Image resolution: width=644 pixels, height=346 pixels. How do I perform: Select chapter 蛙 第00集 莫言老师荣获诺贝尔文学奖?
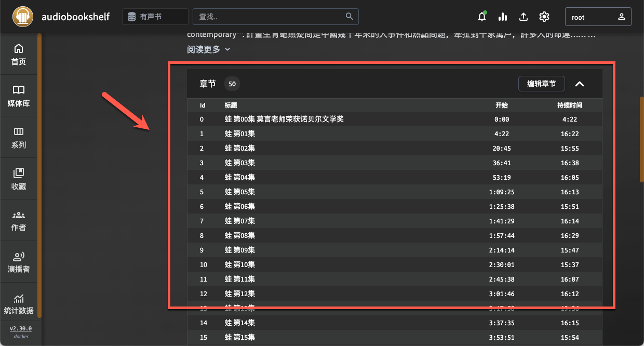(395, 119)
